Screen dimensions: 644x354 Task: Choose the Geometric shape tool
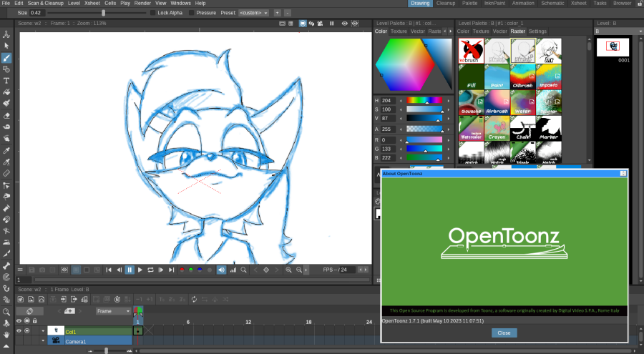[x=6, y=69]
